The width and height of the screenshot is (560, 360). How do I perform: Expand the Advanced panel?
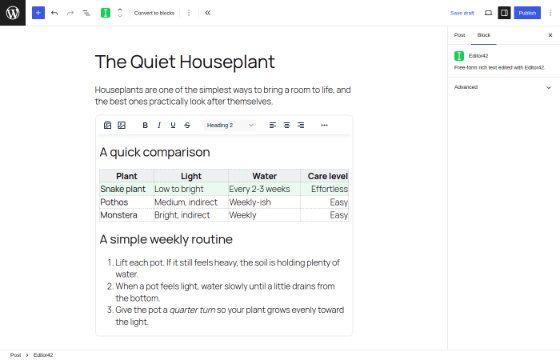coord(503,87)
